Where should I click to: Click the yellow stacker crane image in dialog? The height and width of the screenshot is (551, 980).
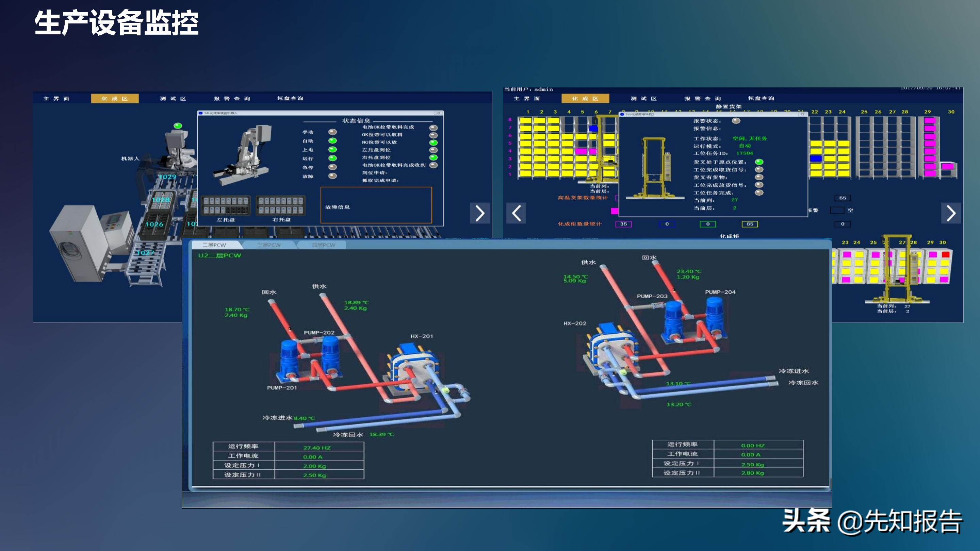click(x=655, y=168)
